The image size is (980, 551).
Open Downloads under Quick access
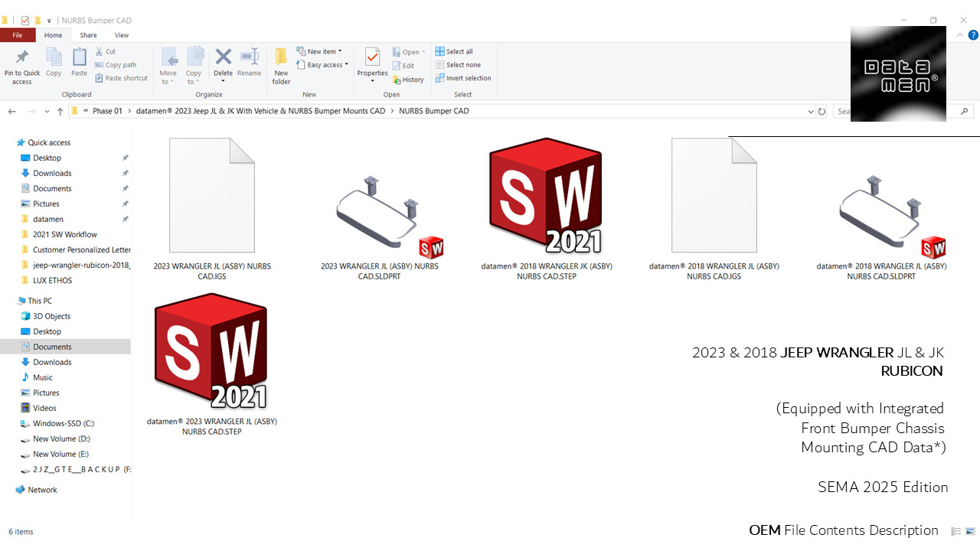pos(52,173)
